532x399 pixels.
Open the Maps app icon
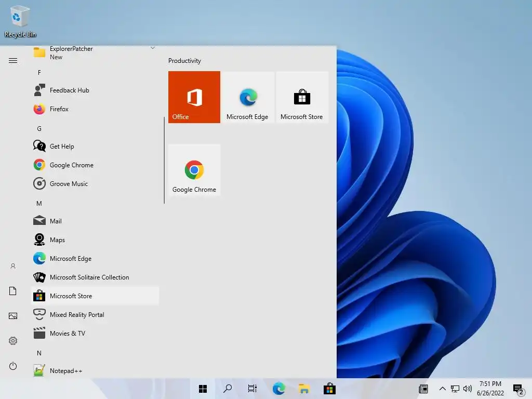point(39,240)
